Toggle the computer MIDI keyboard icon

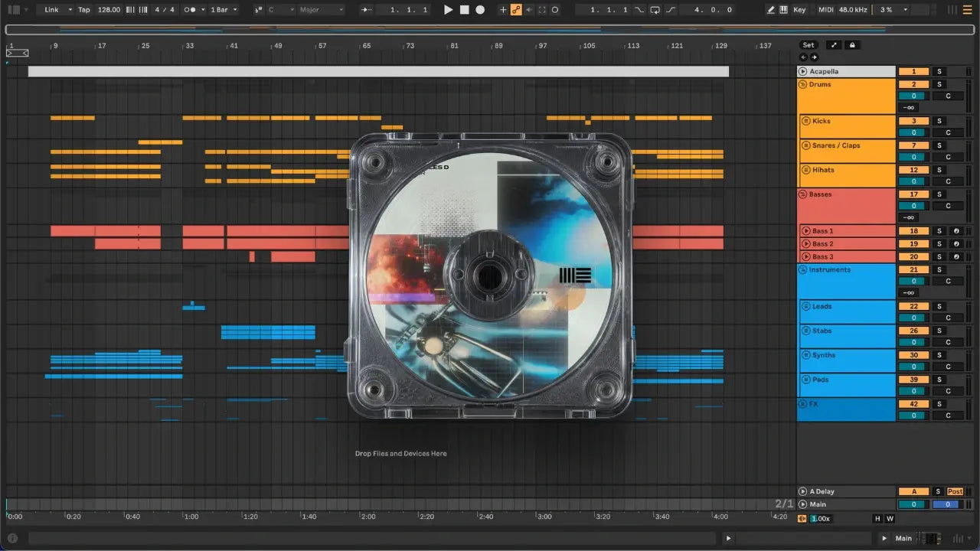coord(783,10)
